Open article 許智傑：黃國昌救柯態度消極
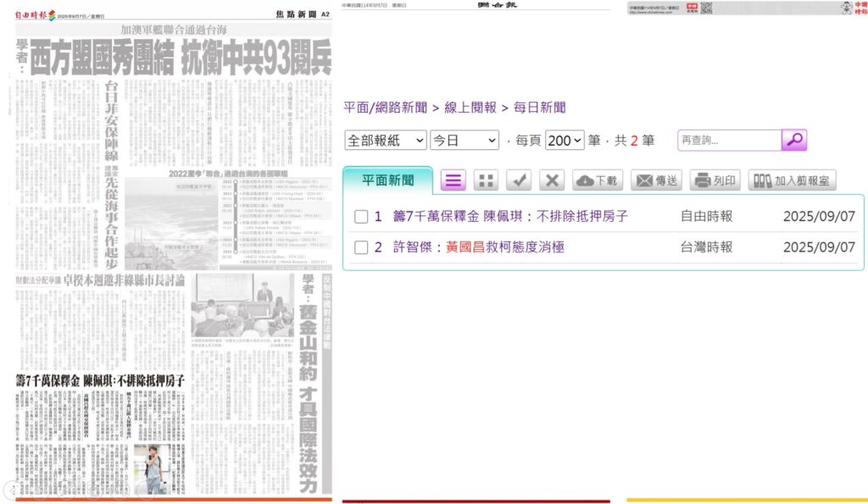This screenshot has height=504, width=868. [478, 247]
